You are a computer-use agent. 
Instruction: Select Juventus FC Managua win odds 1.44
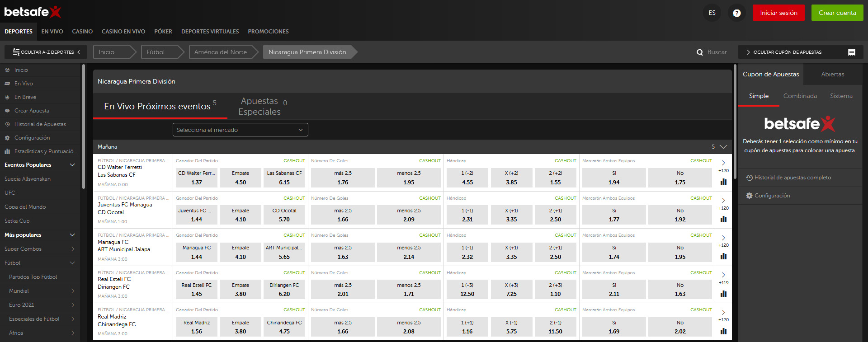pyautogui.click(x=197, y=215)
